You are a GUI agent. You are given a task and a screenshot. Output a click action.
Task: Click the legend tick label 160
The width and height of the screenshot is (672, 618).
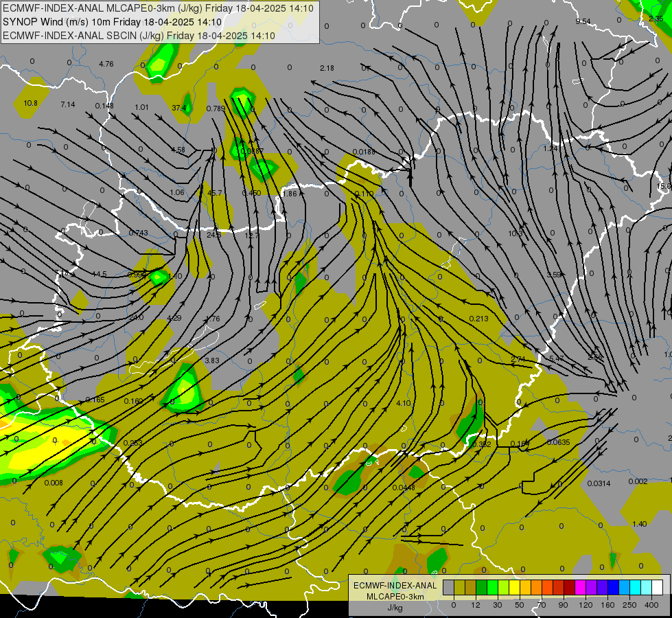tap(607, 605)
